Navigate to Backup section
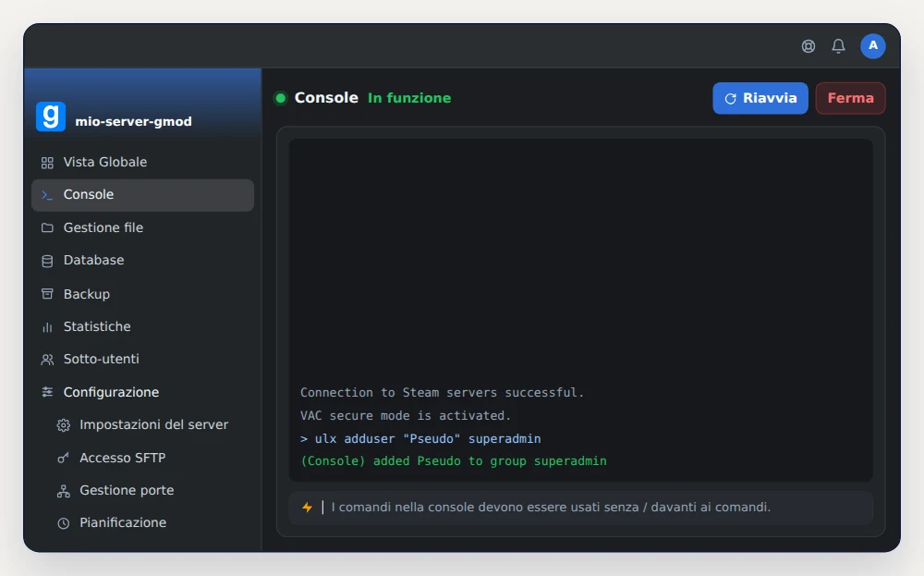Screen dimensions: 924x576 click(x=142, y=294)
